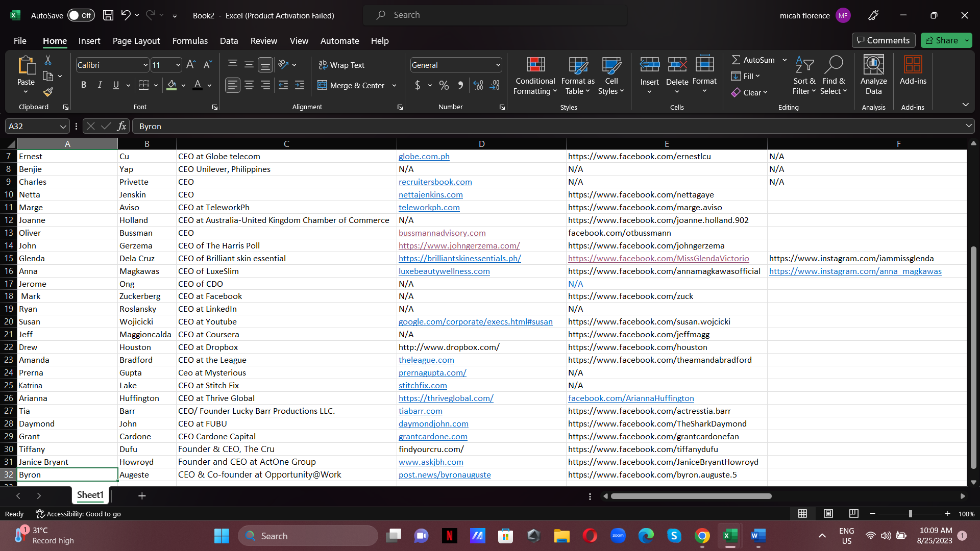Click the Comments button

[883, 40]
